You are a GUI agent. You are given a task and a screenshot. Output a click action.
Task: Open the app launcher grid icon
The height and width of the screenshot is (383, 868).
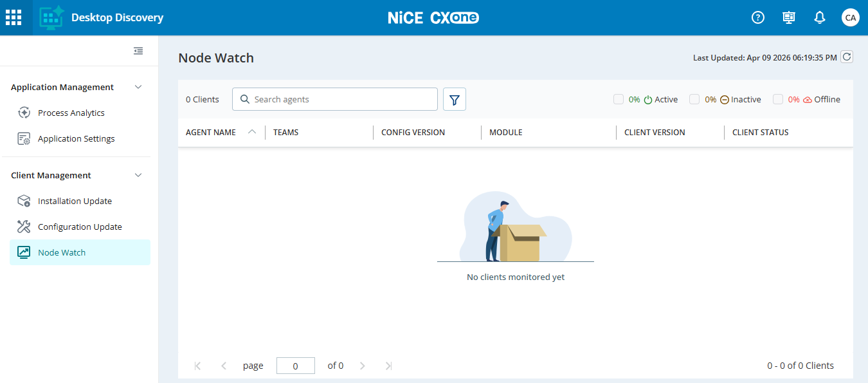14,17
